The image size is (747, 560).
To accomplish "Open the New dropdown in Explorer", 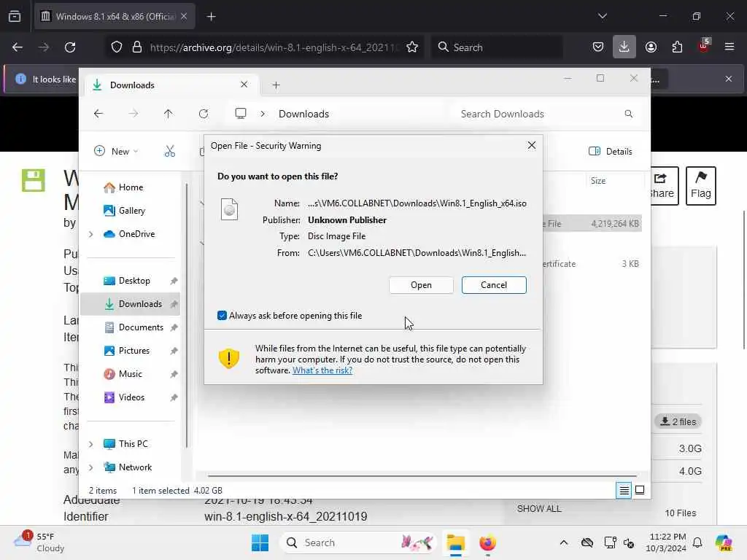I will point(116,152).
